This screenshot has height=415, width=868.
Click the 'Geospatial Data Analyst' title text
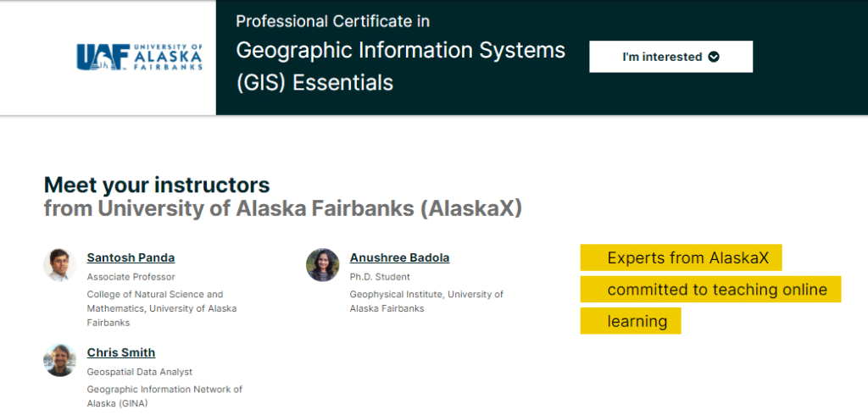(140, 372)
